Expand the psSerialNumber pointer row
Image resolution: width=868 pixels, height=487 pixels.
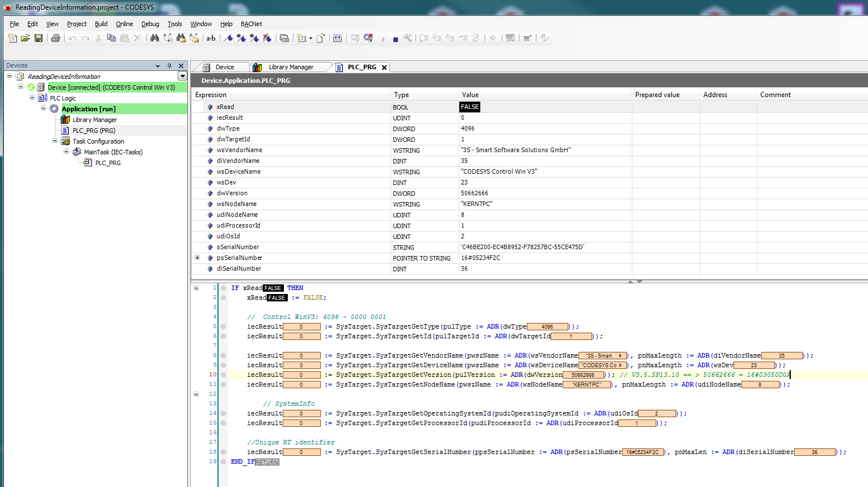198,258
